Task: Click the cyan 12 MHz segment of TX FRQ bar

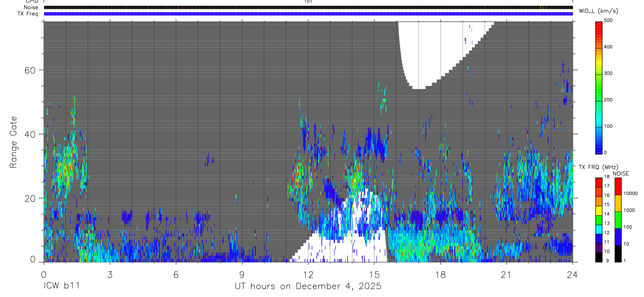Action: tap(599, 229)
